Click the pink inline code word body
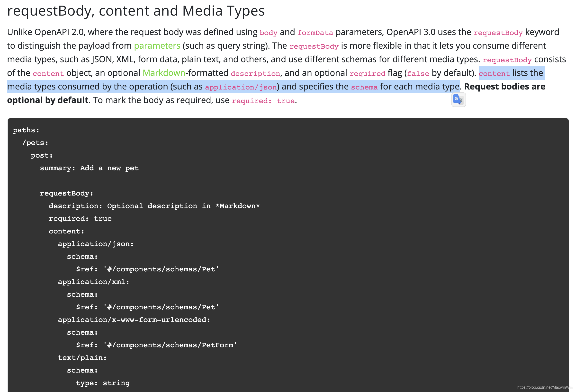 [x=268, y=33]
